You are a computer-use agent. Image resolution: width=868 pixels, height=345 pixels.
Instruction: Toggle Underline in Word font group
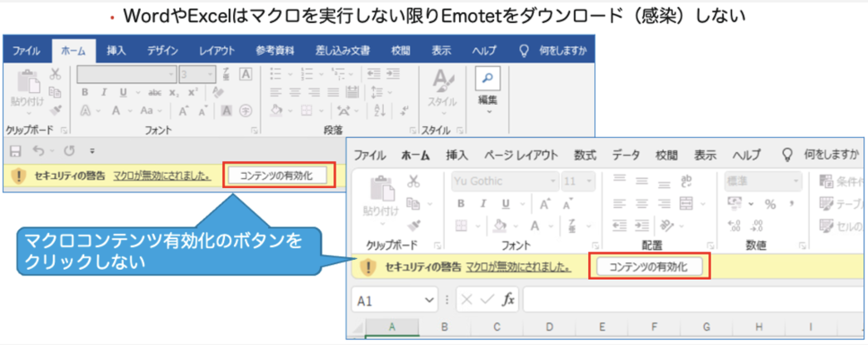[123, 92]
